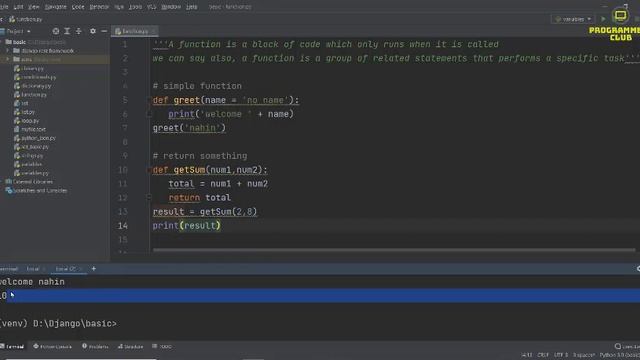Click the '# return something' comment line
The height and width of the screenshot is (360, 640).
click(x=200, y=156)
